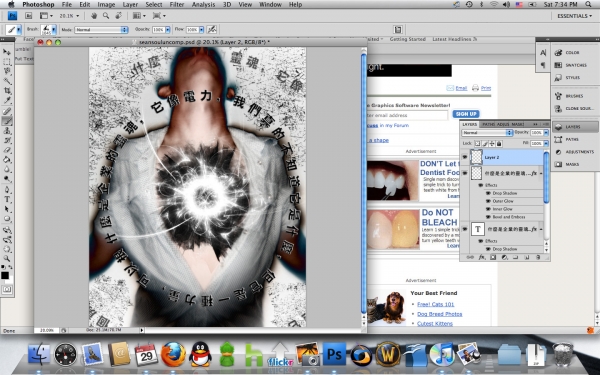This screenshot has width=600, height=375.
Task: Switch to the Paths tab
Action: [x=488, y=124]
